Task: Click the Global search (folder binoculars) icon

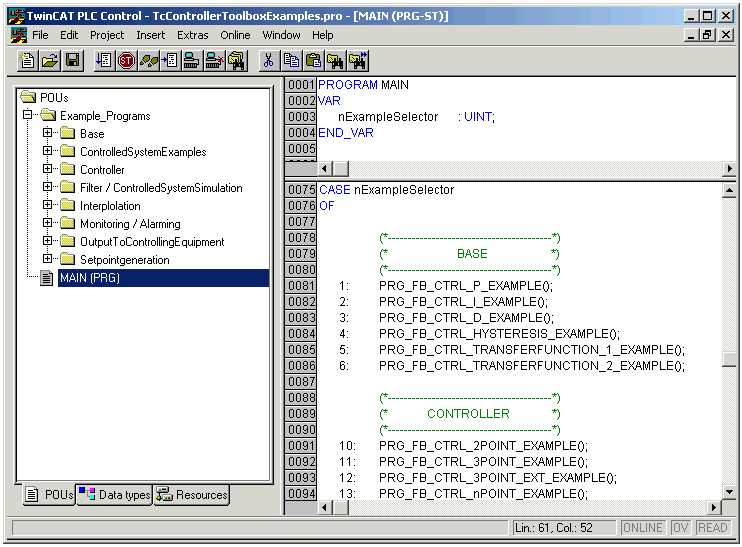Action: (x=236, y=61)
